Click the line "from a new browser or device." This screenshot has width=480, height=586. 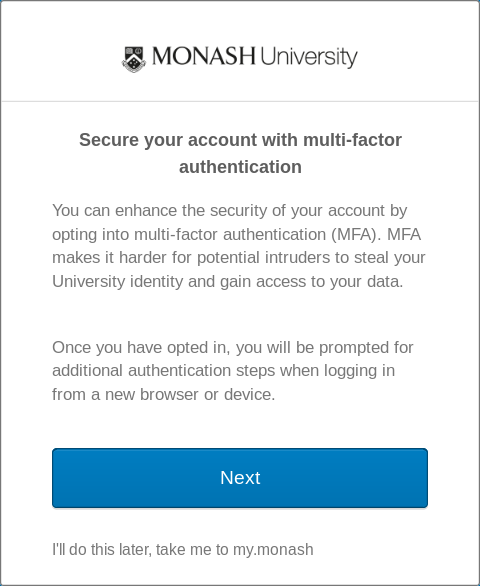(164, 395)
